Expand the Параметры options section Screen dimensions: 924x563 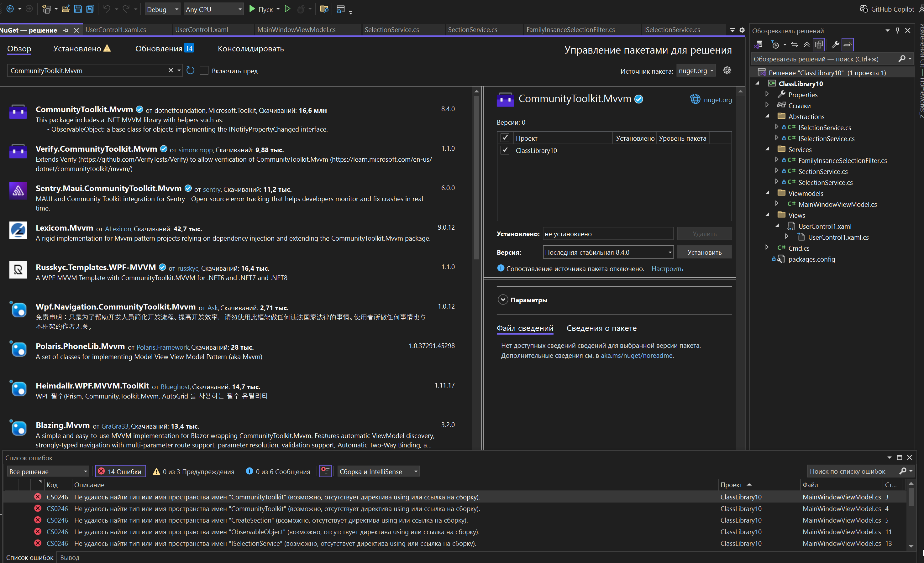[503, 300]
